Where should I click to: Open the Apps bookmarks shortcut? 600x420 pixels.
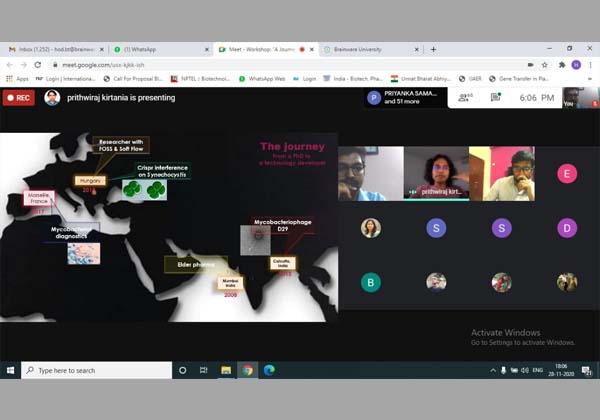(x=15, y=78)
